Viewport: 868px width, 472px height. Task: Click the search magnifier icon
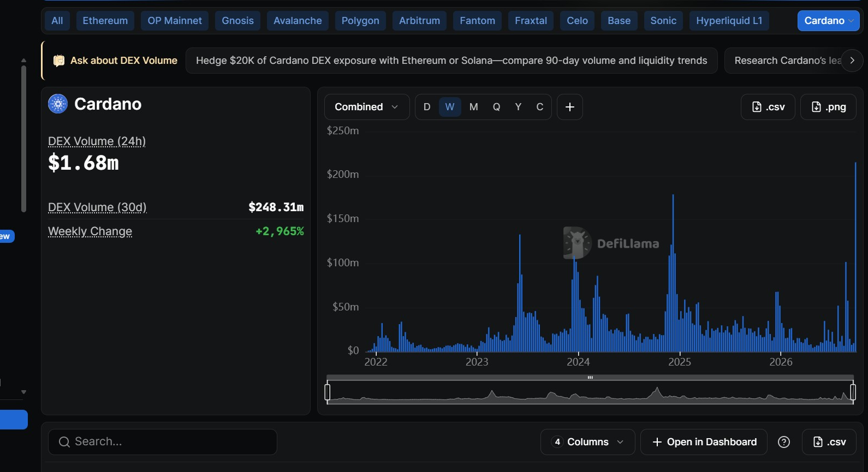pos(64,442)
